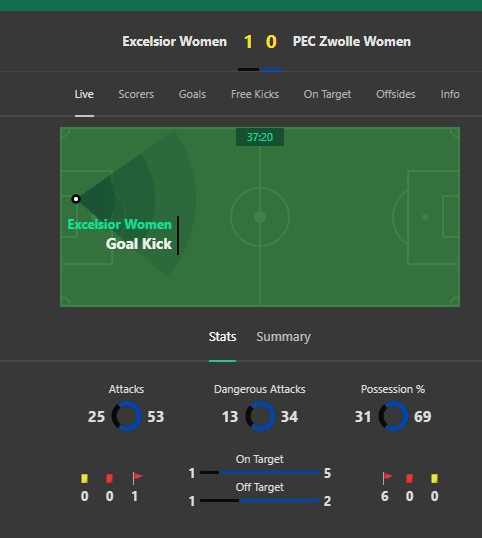Click PEC Zwolle's red card icon
This screenshot has width=482, height=538.
coord(409,478)
